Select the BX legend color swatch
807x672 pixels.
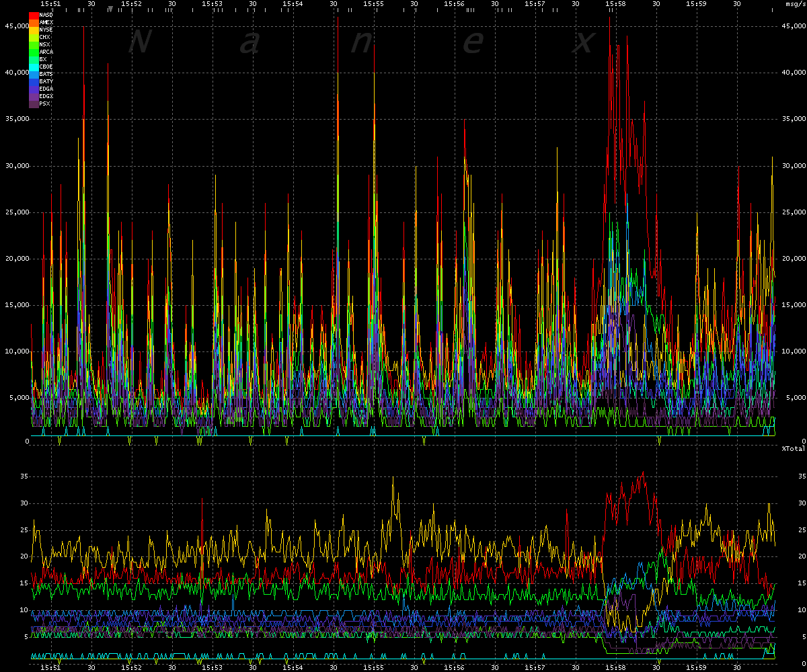tap(34, 59)
